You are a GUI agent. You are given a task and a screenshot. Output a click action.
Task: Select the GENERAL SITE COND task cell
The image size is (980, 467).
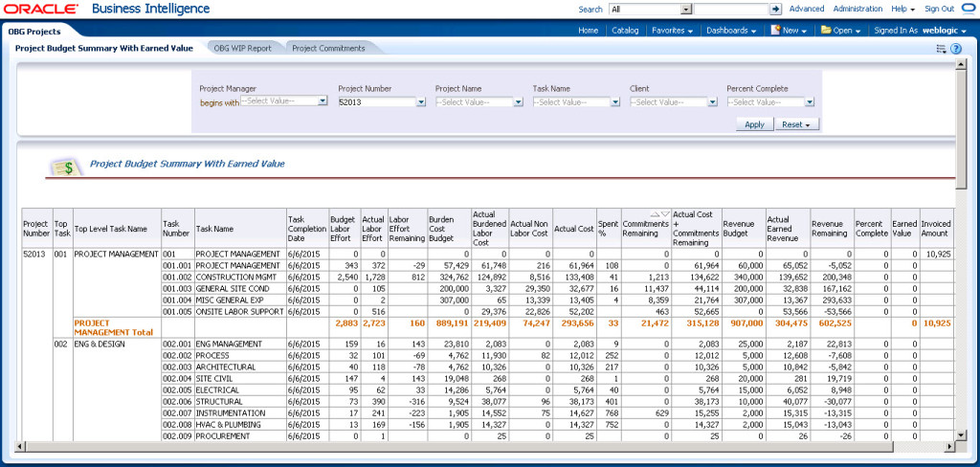240,289
